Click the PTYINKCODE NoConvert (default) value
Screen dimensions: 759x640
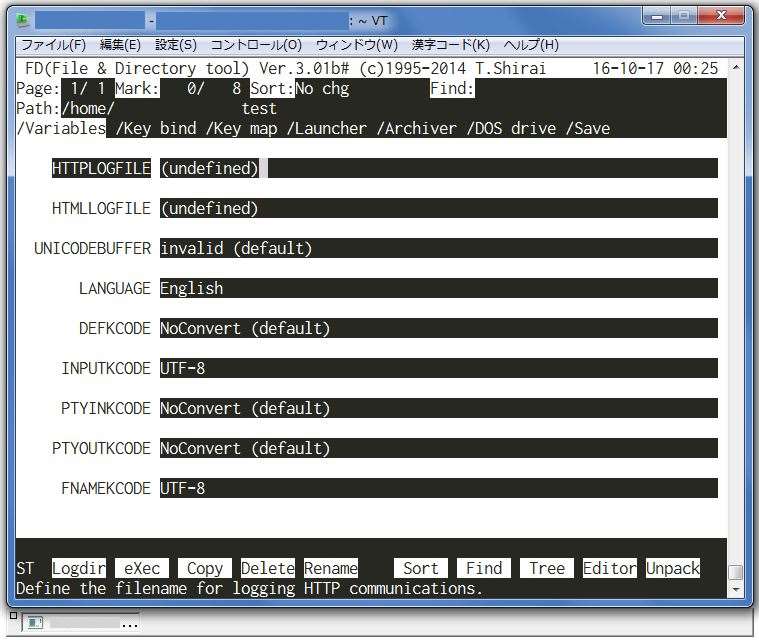(x=439, y=408)
